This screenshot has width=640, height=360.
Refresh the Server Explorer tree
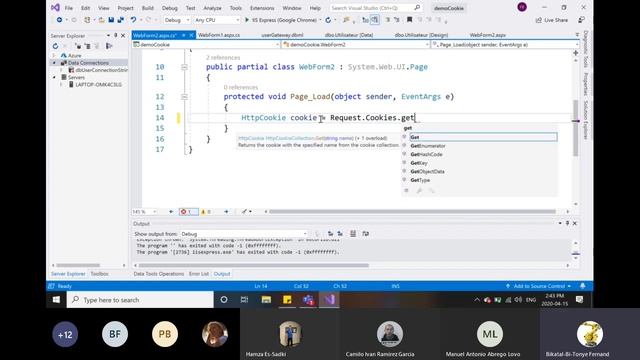56,46
